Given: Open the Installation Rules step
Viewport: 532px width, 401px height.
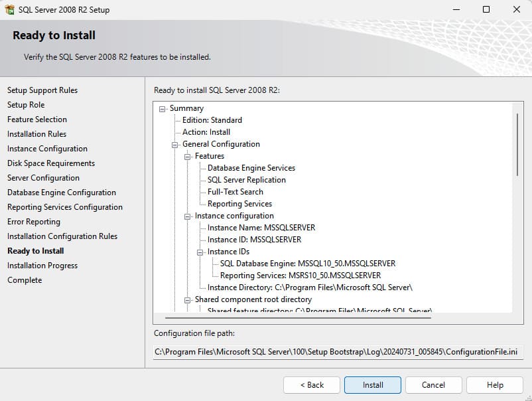Looking at the screenshot, I should coord(36,134).
